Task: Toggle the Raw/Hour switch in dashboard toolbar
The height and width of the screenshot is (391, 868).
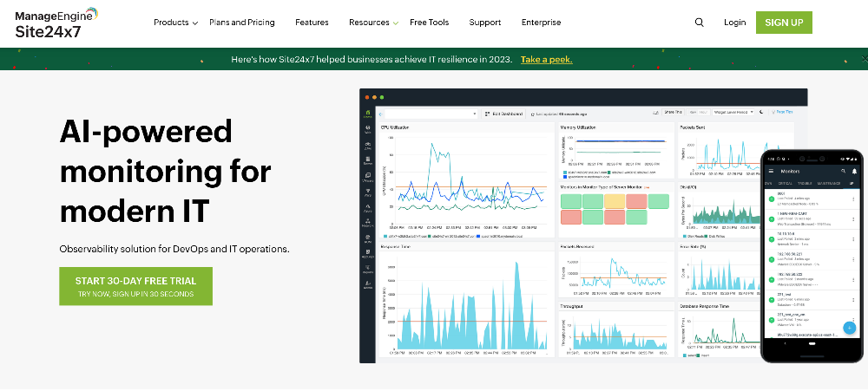Action: 698,112
